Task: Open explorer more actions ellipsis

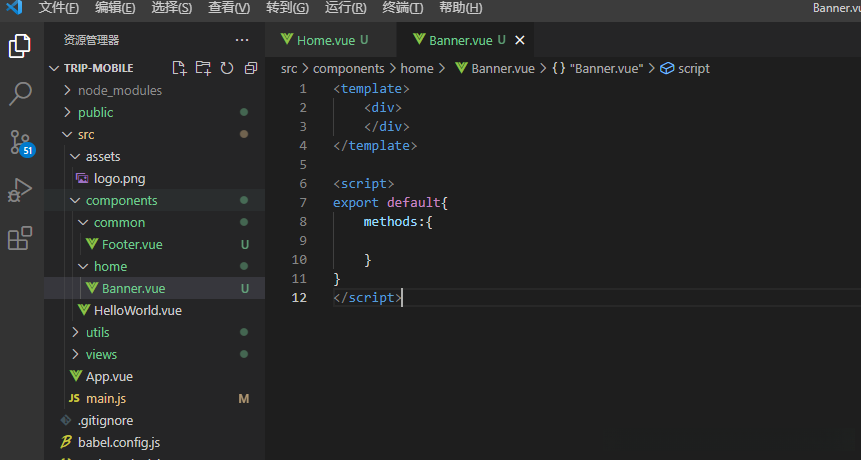Action: click(x=242, y=40)
